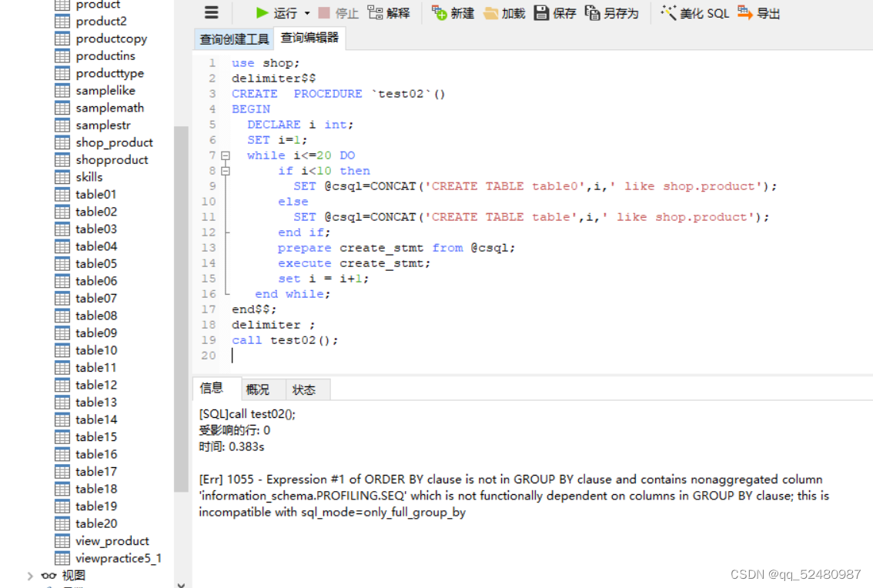Image resolution: width=873 pixels, height=588 pixels.
Task: Select the productins table
Action: tap(105, 55)
